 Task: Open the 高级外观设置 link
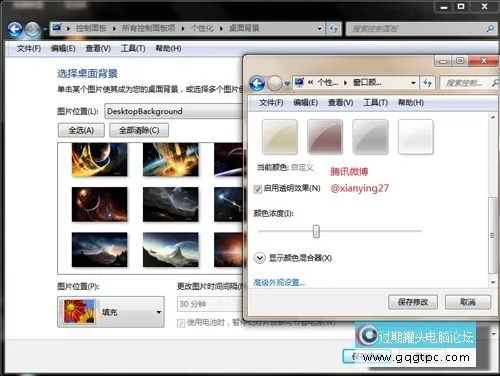pos(279,283)
